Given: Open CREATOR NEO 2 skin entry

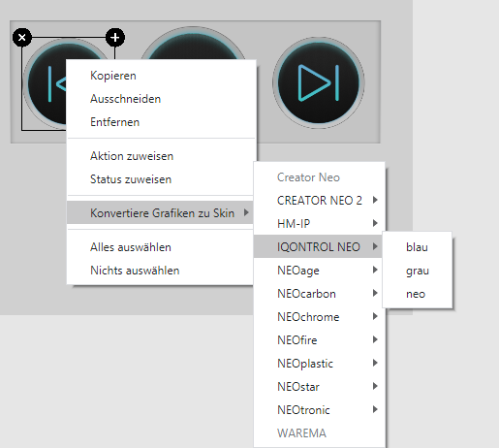Looking at the screenshot, I should click(320, 201).
